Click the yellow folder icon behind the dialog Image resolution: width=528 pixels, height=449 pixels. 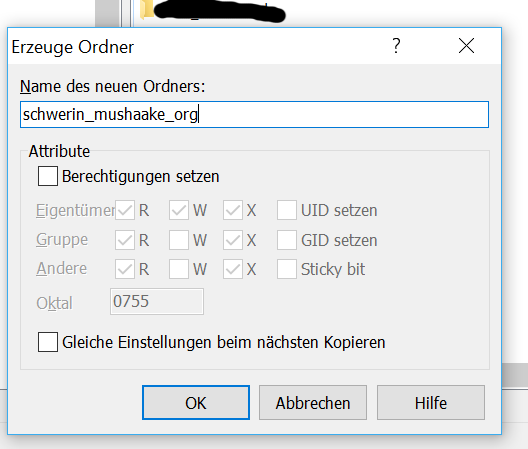(x=147, y=9)
